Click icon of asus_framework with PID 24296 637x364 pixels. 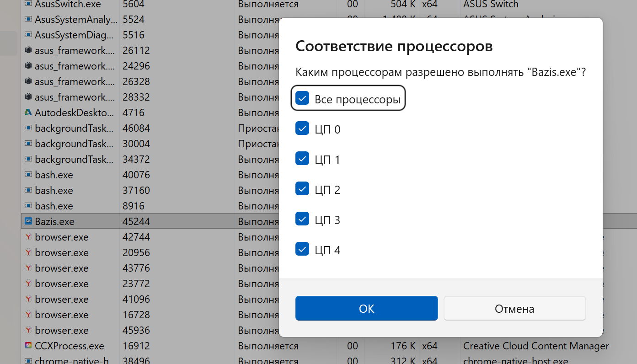(28, 66)
